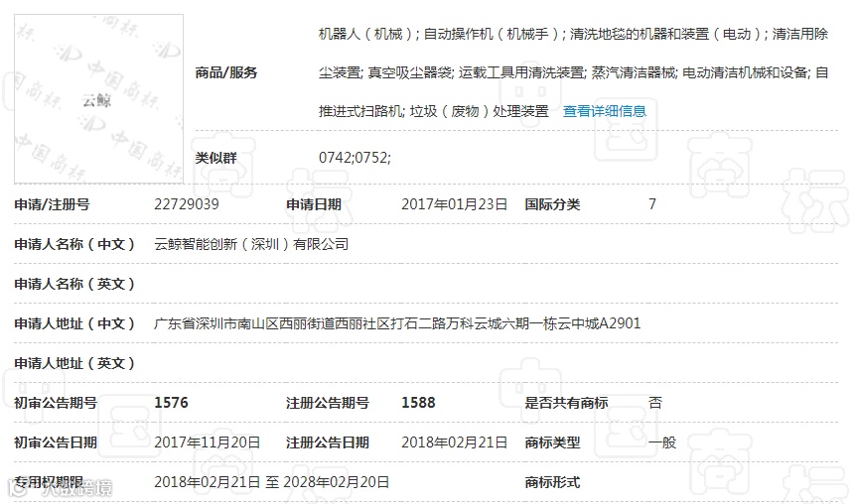This screenshot has width=854, height=504.
Task: Click preliminary announcement date 2017年11月20日
Action: (207, 442)
